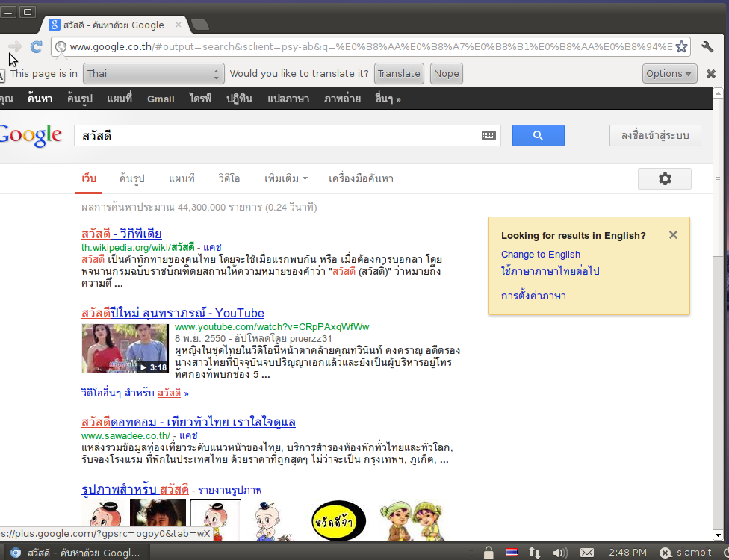Select the เว็บ results tab
Image resolution: width=729 pixels, height=560 pixels.
[89, 178]
